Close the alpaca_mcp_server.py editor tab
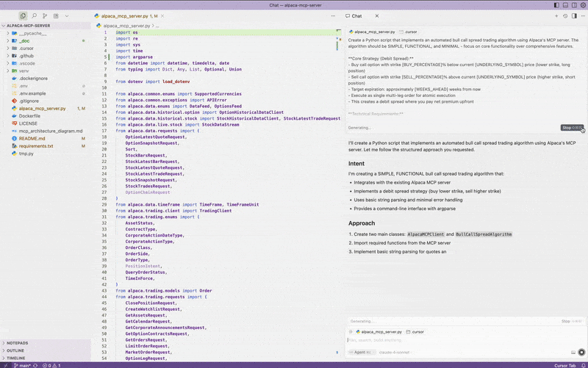This screenshot has width=588, height=368. coord(162,16)
